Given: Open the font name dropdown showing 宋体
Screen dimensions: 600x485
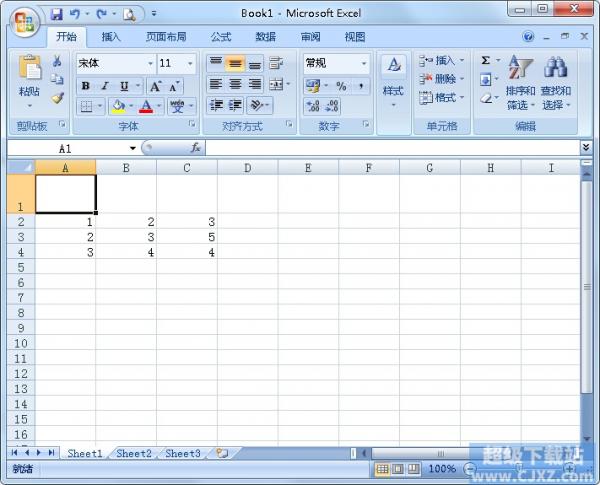Looking at the screenshot, I should click(x=150, y=63).
